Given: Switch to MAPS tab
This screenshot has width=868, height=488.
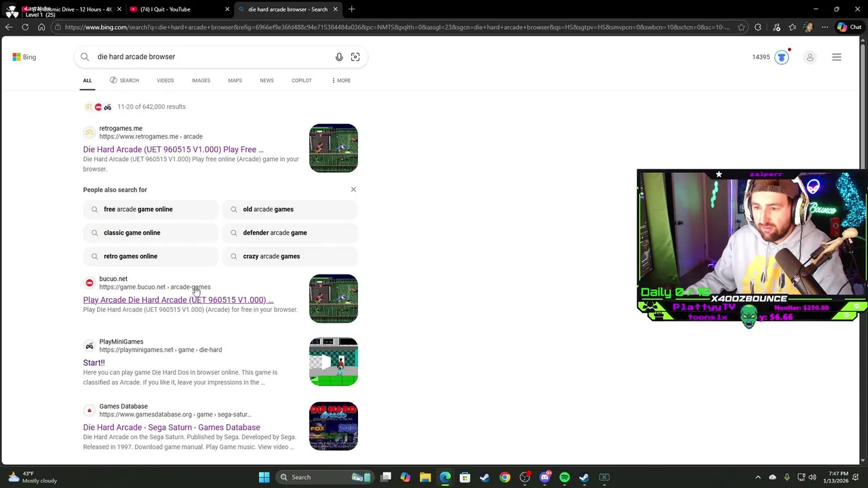Looking at the screenshot, I should tap(235, 81).
